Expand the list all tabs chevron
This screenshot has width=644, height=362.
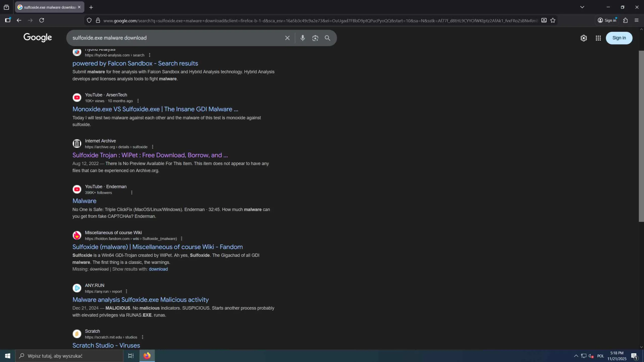[x=582, y=7]
